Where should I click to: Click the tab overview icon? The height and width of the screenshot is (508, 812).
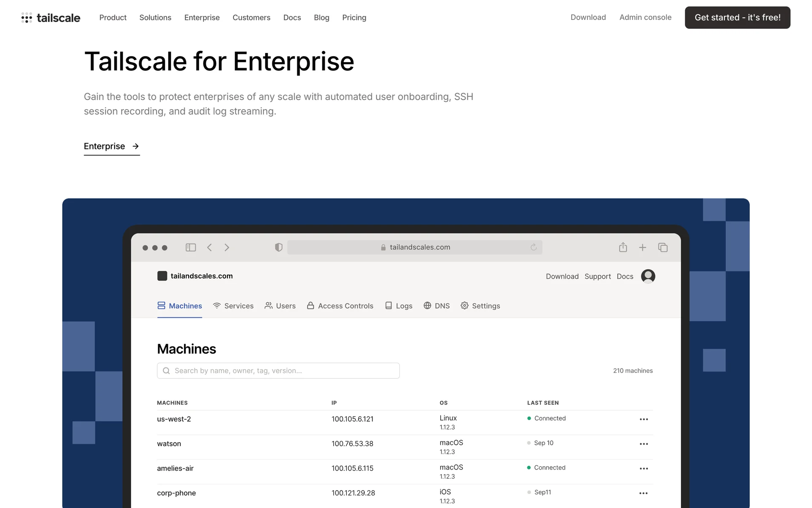(663, 247)
